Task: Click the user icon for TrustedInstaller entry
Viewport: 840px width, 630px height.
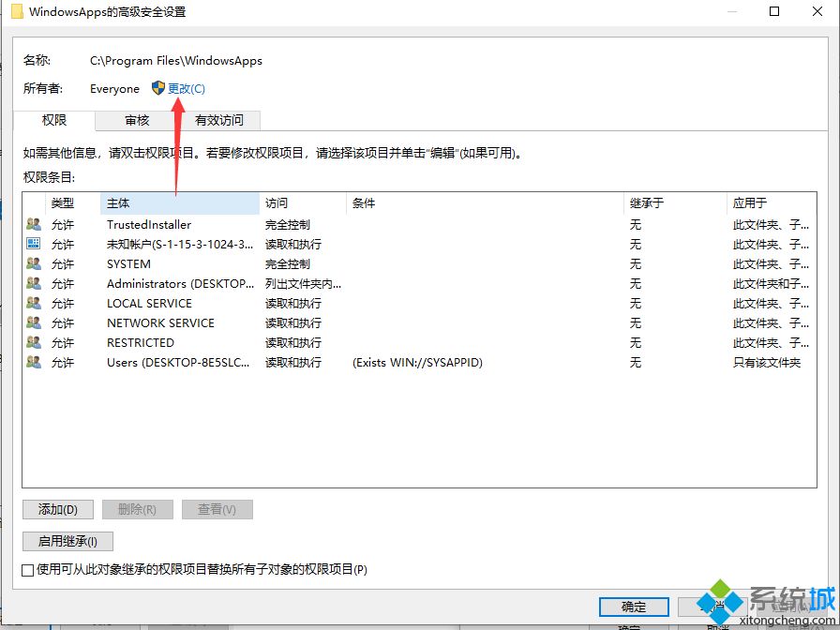Action: click(34, 225)
